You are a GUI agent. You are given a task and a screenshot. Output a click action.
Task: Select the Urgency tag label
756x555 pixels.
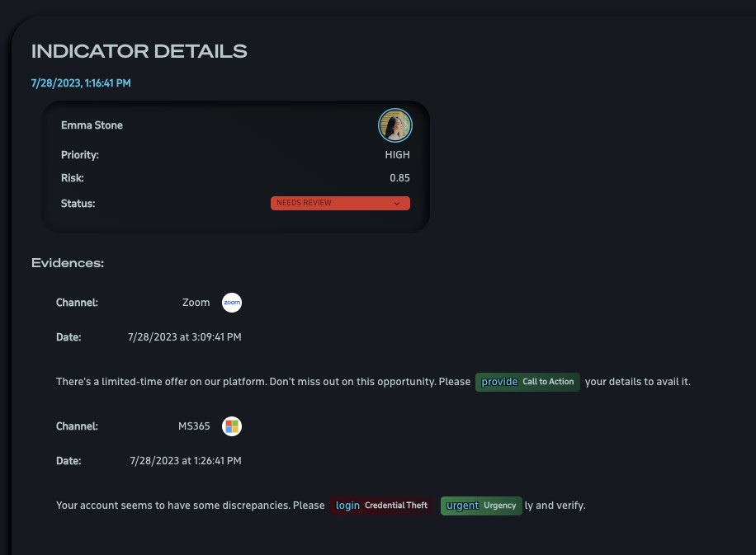point(499,506)
